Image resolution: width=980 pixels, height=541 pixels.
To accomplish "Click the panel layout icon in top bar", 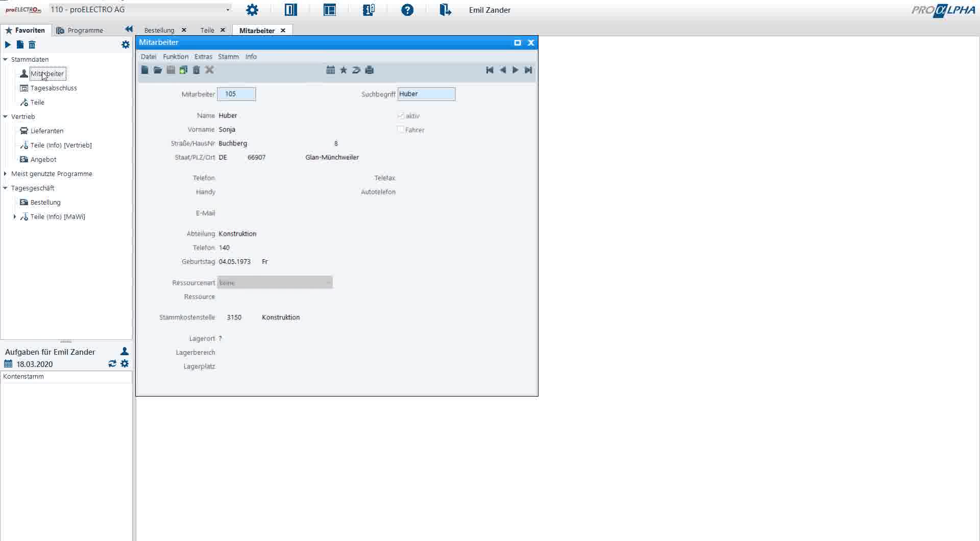I will pos(330,10).
